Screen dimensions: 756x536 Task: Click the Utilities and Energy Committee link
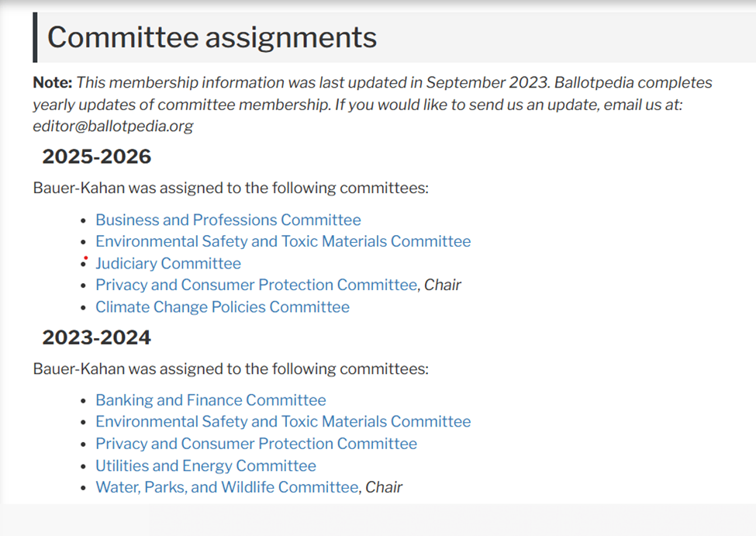(205, 466)
